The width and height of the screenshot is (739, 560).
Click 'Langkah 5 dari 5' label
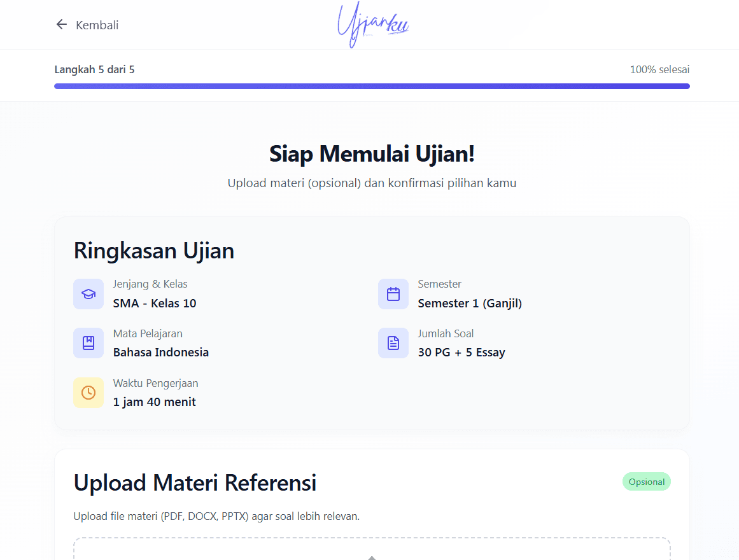(x=94, y=70)
